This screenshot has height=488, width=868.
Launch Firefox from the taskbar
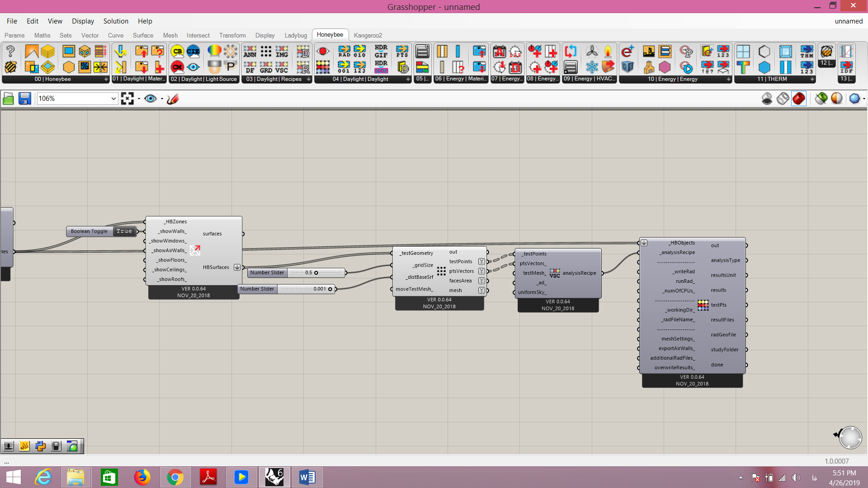pos(142,477)
